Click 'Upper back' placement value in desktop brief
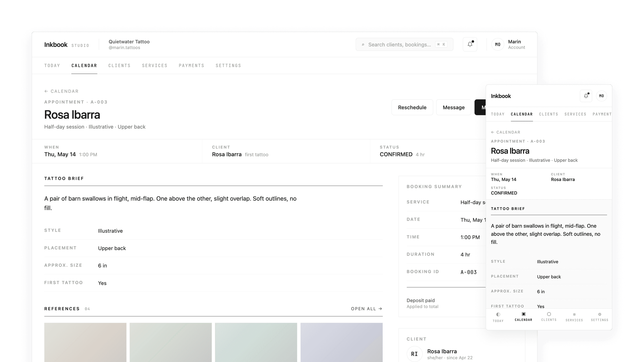 pos(112,248)
